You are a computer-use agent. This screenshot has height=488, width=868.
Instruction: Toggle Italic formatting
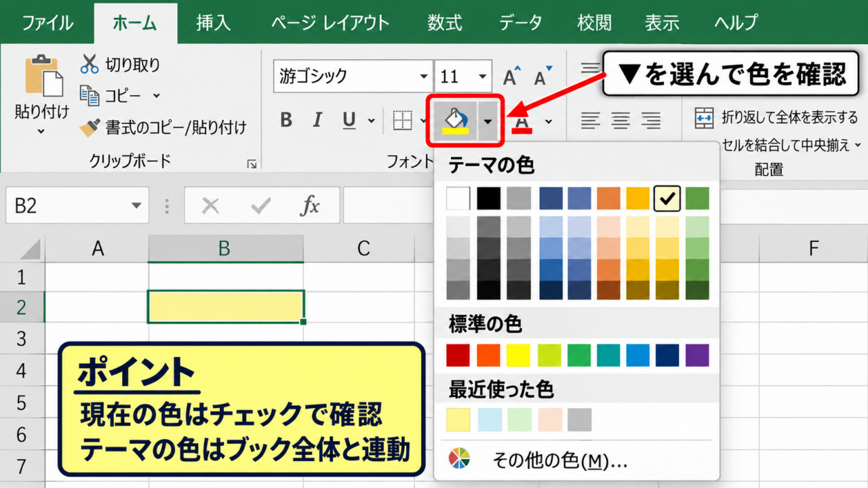click(317, 121)
